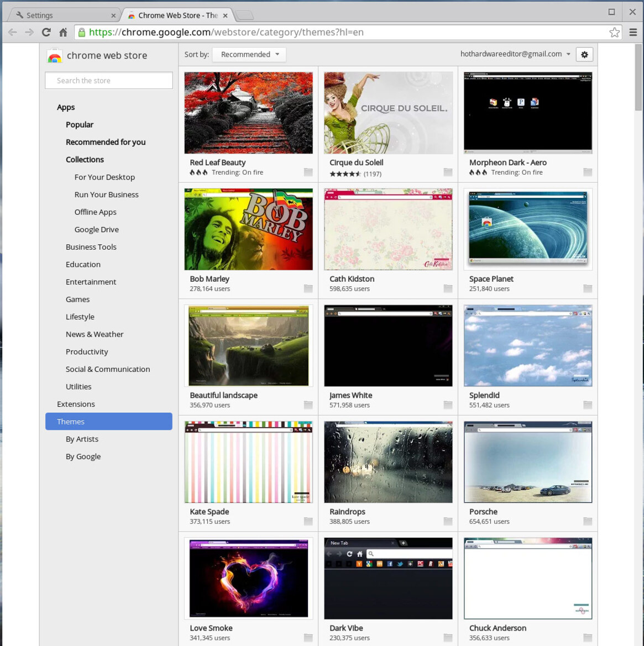Browse the Business Tools category
This screenshot has height=646, width=644.
pyautogui.click(x=91, y=247)
